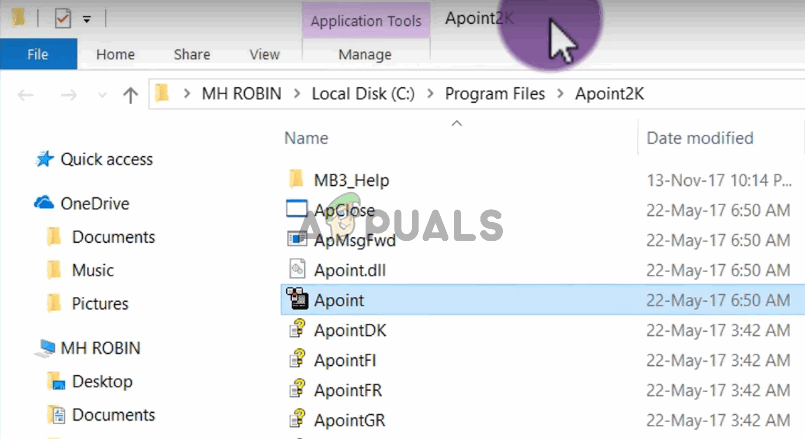Screen dimensions: 805x439
Task: Click MH ROBIN in the address breadcrumb
Action: 241,94
